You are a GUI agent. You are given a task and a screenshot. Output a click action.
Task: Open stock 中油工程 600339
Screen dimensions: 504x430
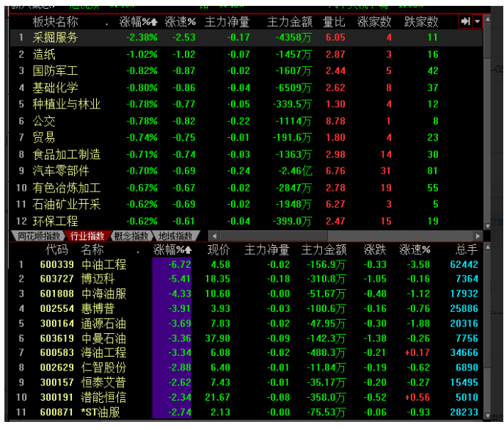click(103, 265)
